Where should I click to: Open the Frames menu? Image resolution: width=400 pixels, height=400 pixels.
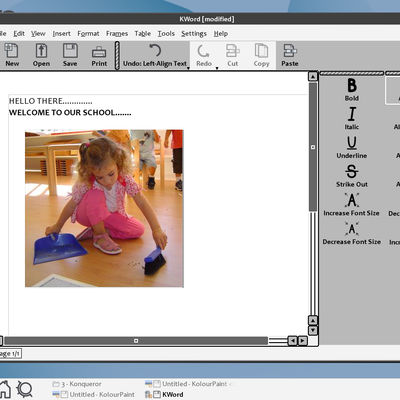(117, 34)
